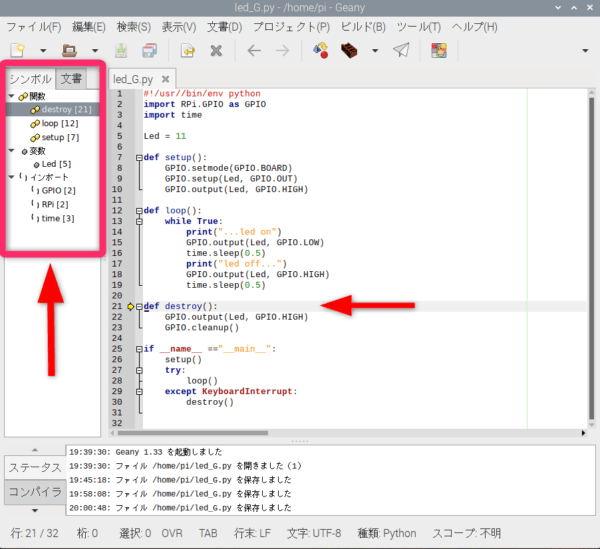600x549 pixels.
Task: Select the led_G.py editor tab
Action: (133, 79)
